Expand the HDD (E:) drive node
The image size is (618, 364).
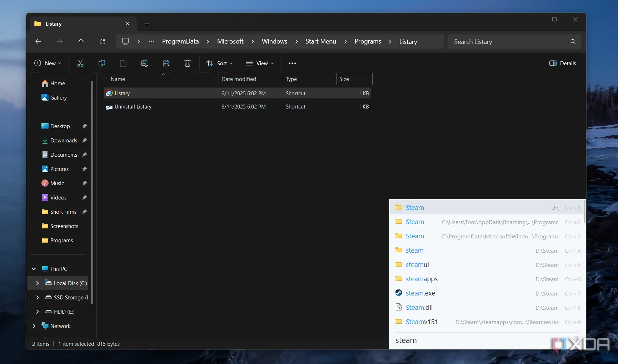38,312
